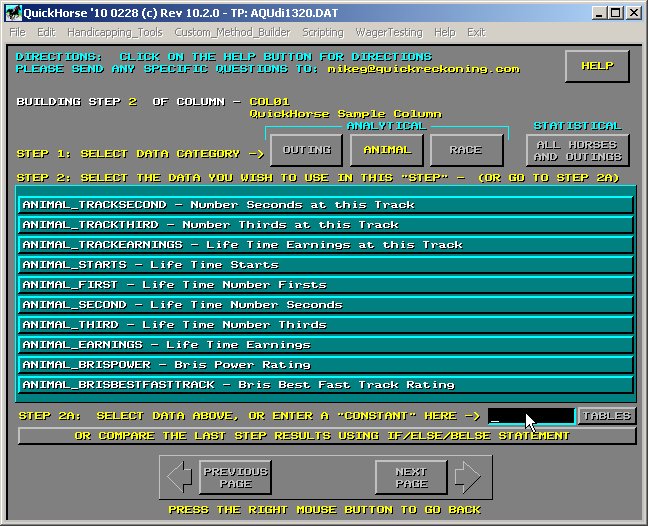The height and width of the screenshot is (526, 648).
Task: Open the TABLES button
Action: (x=606, y=416)
